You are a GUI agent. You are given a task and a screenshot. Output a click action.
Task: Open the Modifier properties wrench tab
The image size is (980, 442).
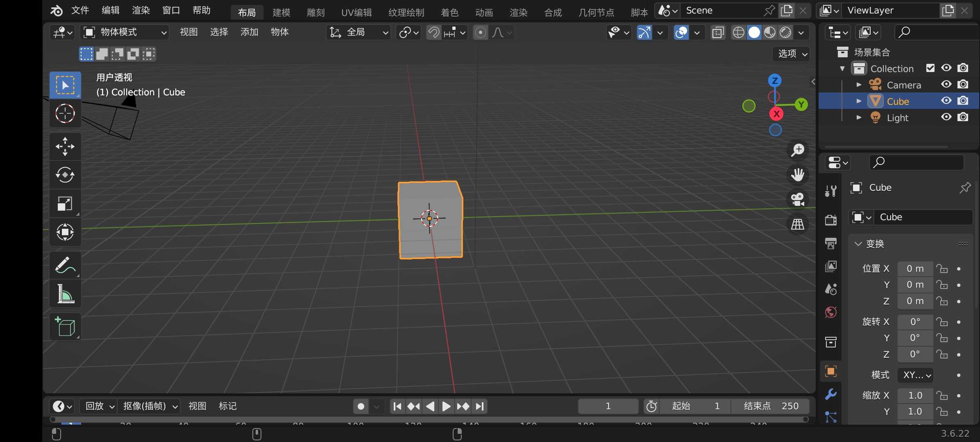(x=831, y=394)
